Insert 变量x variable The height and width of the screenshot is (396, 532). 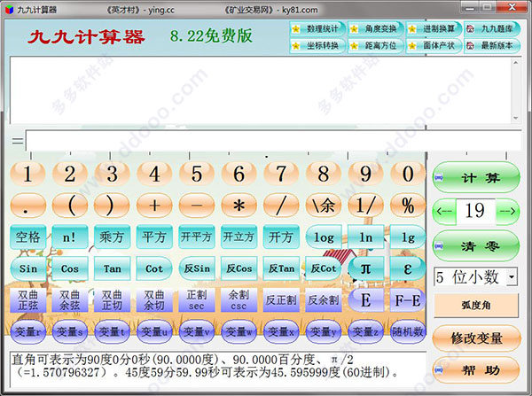click(281, 331)
